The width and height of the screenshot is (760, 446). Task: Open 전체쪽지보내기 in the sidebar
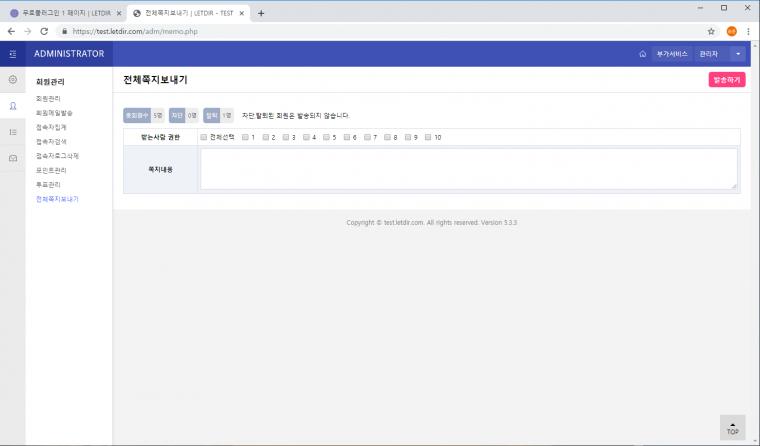57,199
